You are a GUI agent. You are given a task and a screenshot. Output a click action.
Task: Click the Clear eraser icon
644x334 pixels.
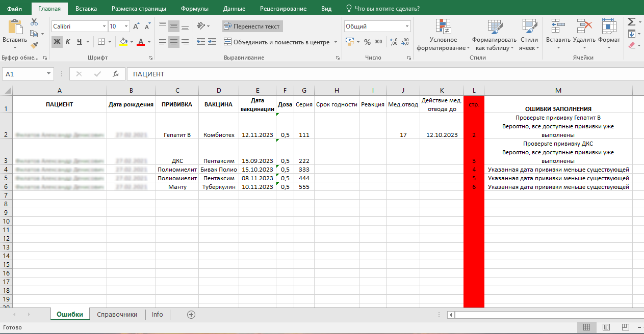pyautogui.click(x=631, y=45)
